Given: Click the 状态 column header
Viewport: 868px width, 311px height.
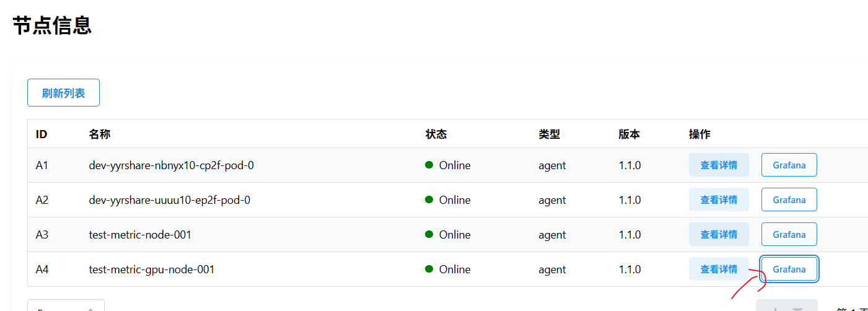Looking at the screenshot, I should tap(436, 134).
